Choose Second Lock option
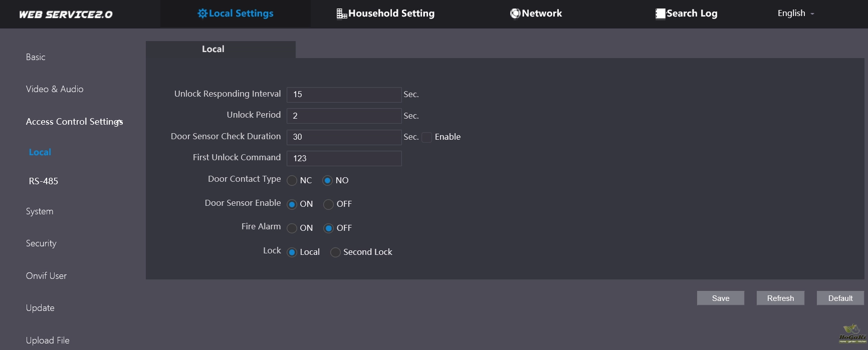Viewport: 868px width, 350px height. (x=335, y=252)
